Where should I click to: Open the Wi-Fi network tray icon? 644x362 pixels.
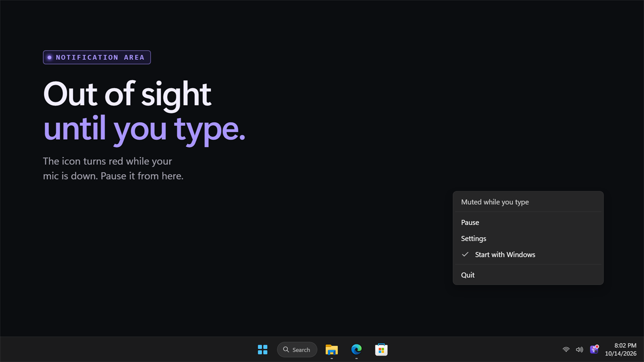[x=566, y=349]
